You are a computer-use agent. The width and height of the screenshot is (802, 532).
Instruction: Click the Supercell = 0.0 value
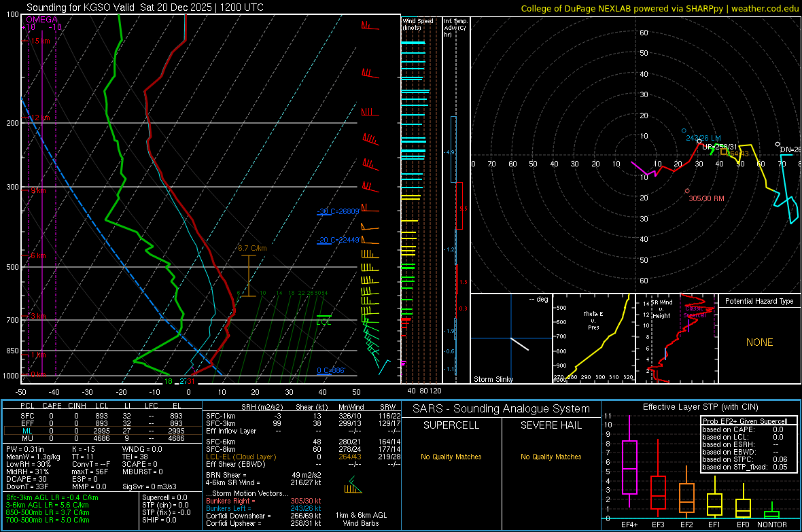[164, 497]
